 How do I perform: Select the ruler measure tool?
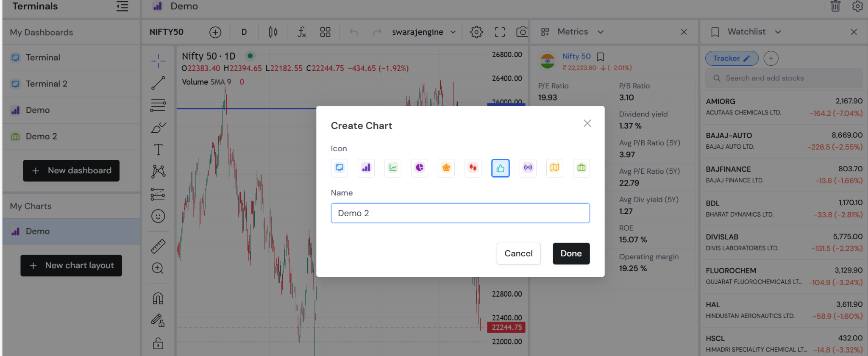pyautogui.click(x=158, y=246)
